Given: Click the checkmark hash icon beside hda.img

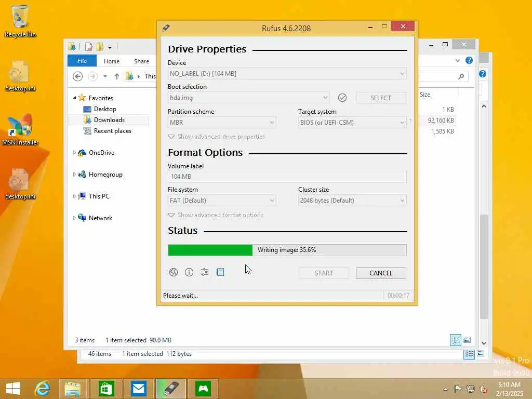Looking at the screenshot, I should [342, 98].
